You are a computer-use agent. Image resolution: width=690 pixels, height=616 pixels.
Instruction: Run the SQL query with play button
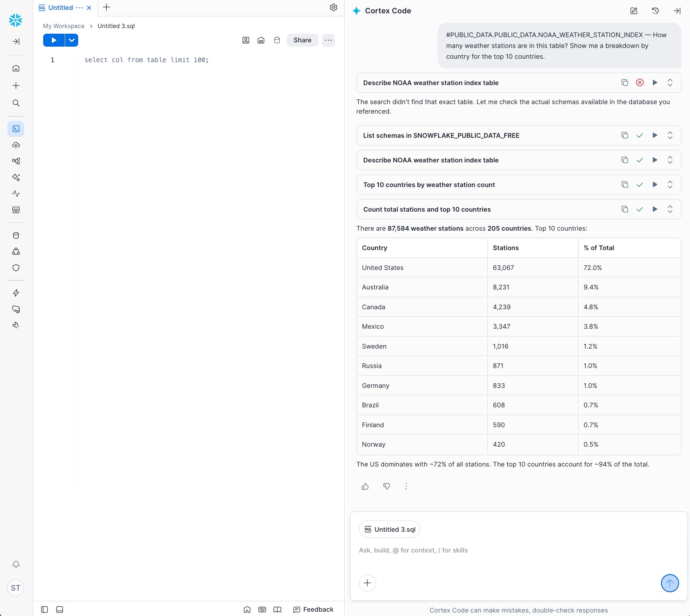pyautogui.click(x=54, y=40)
